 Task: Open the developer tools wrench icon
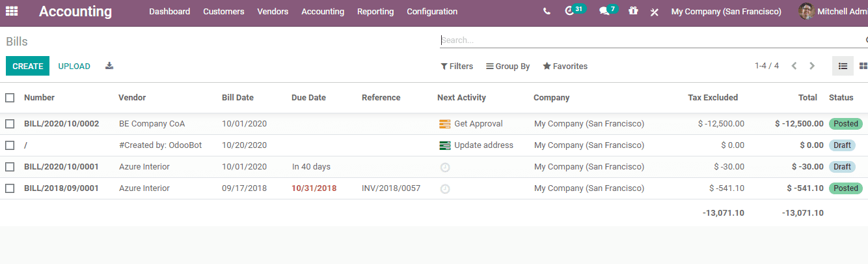tap(655, 12)
